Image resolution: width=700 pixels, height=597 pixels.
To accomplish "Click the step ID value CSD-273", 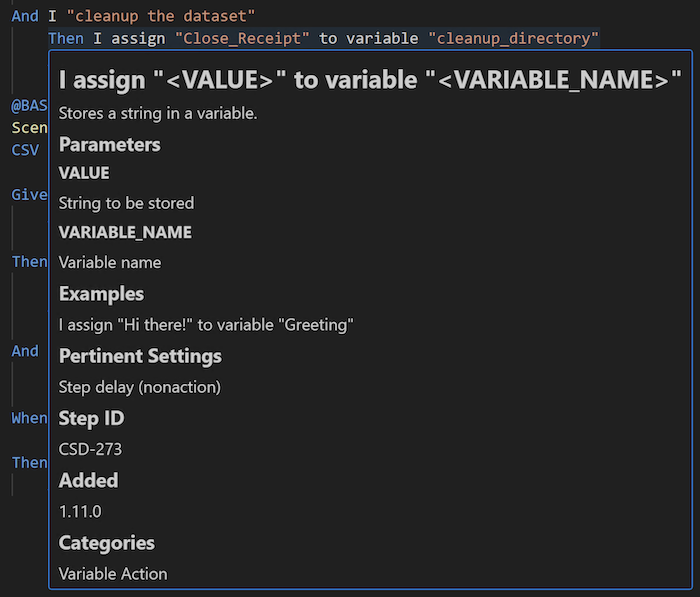I will coord(90,449).
